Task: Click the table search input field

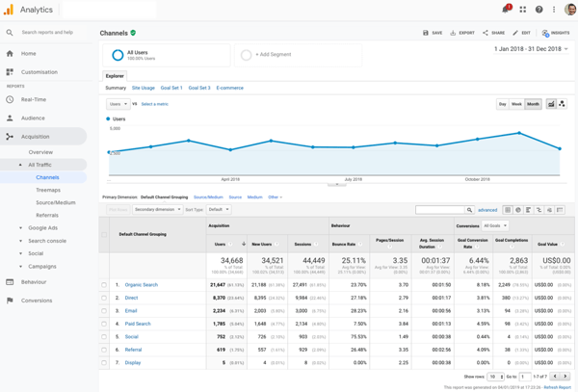Action: (440, 210)
